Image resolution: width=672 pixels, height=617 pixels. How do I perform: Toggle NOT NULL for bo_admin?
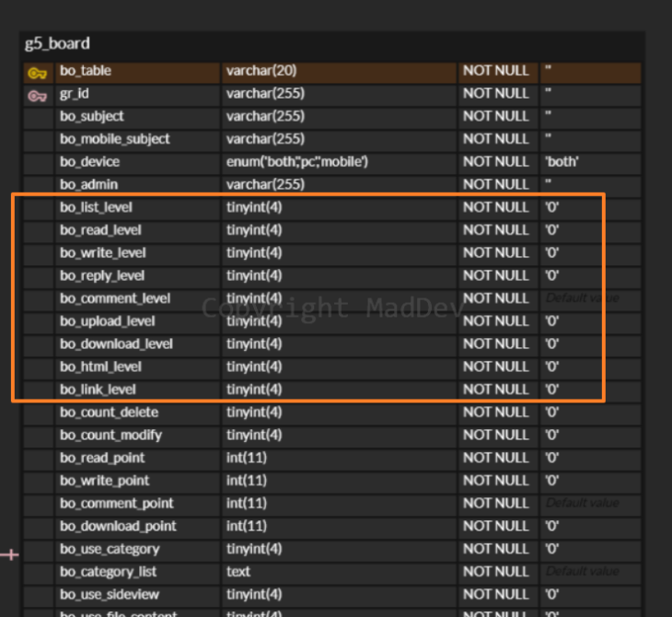click(x=495, y=184)
